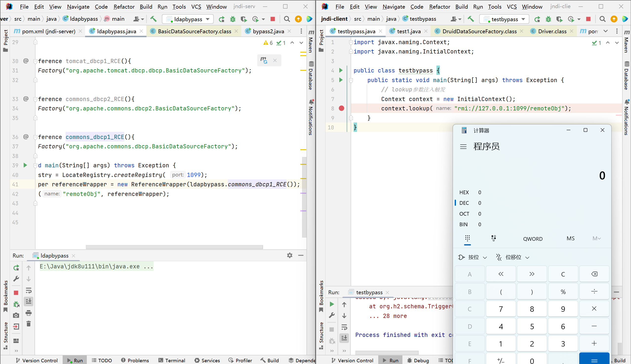Fold tomcat_dbcp1_RCE method at line 30

[x=35, y=61]
